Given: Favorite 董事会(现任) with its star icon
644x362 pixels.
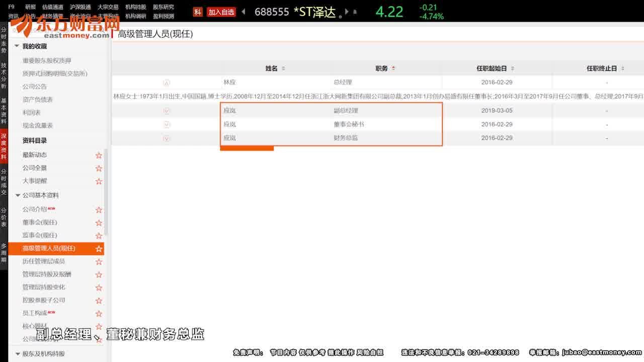Looking at the screenshot, I should tap(99, 223).
